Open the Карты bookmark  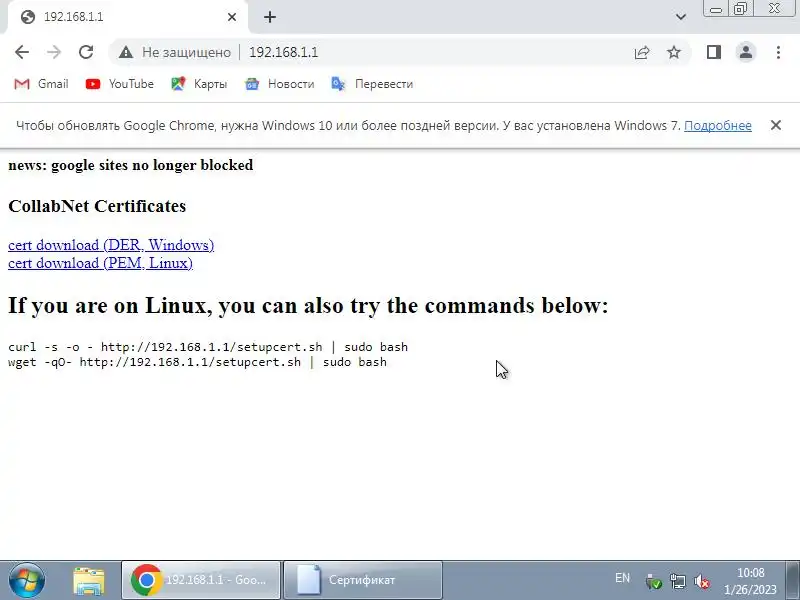pyautogui.click(x=199, y=84)
